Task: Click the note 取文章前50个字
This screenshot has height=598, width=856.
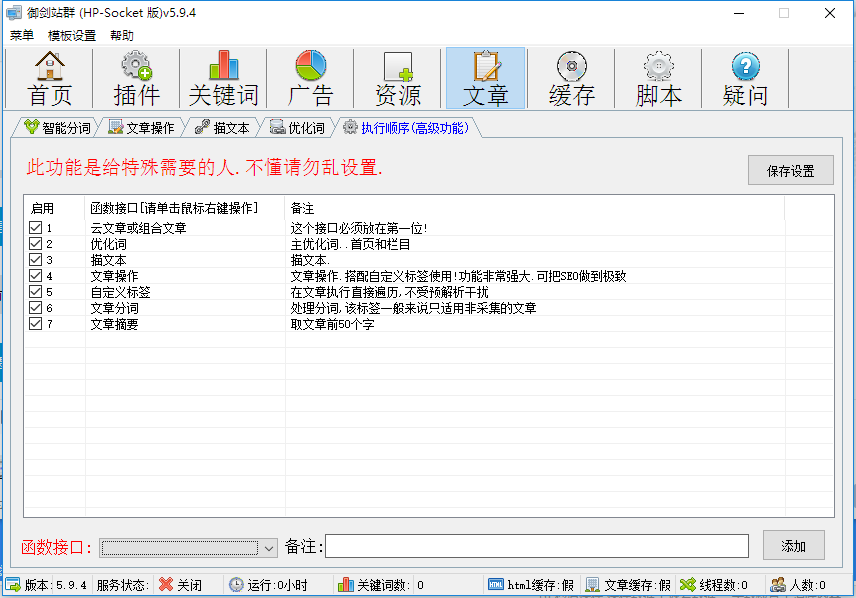Action: point(332,324)
